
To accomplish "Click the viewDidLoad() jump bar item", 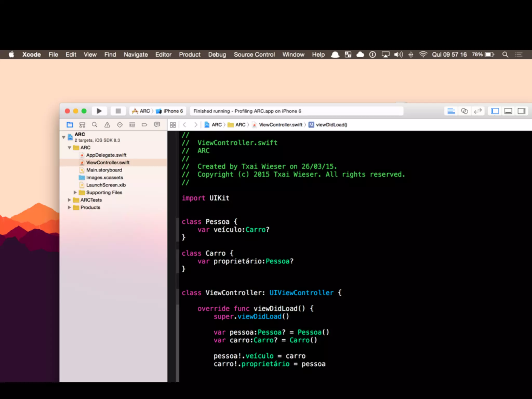I will (x=331, y=125).
